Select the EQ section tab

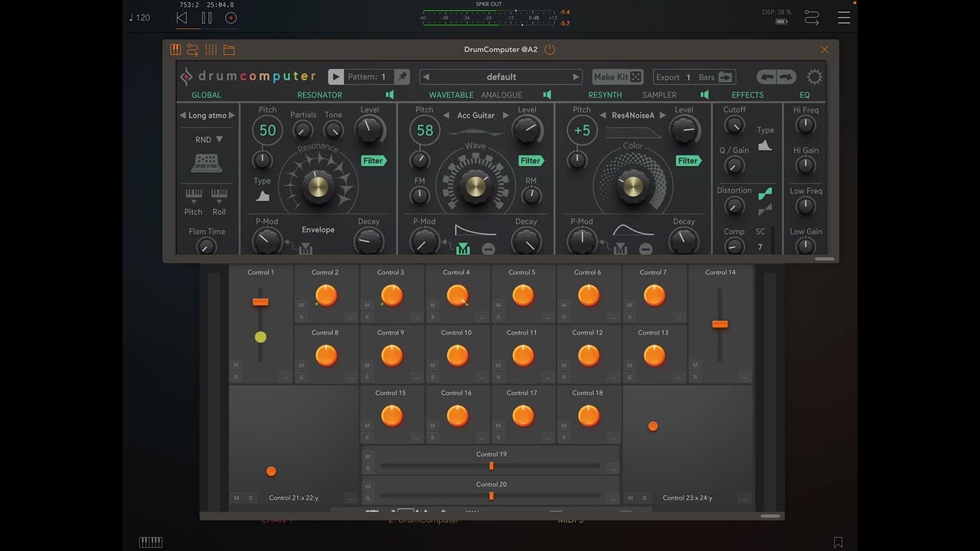[x=805, y=95]
